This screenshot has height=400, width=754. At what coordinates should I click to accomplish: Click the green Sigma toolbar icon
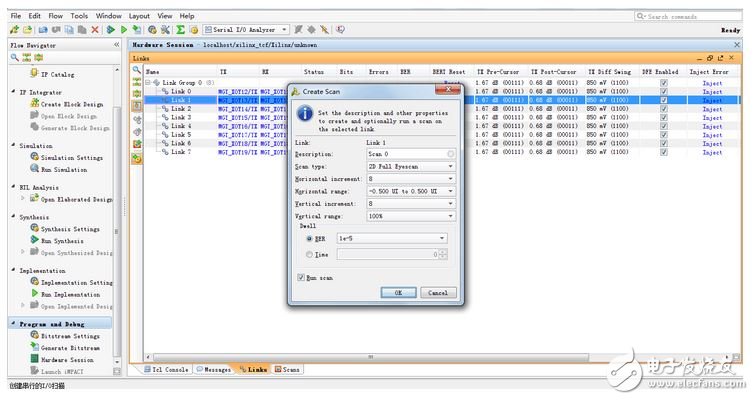pos(180,30)
